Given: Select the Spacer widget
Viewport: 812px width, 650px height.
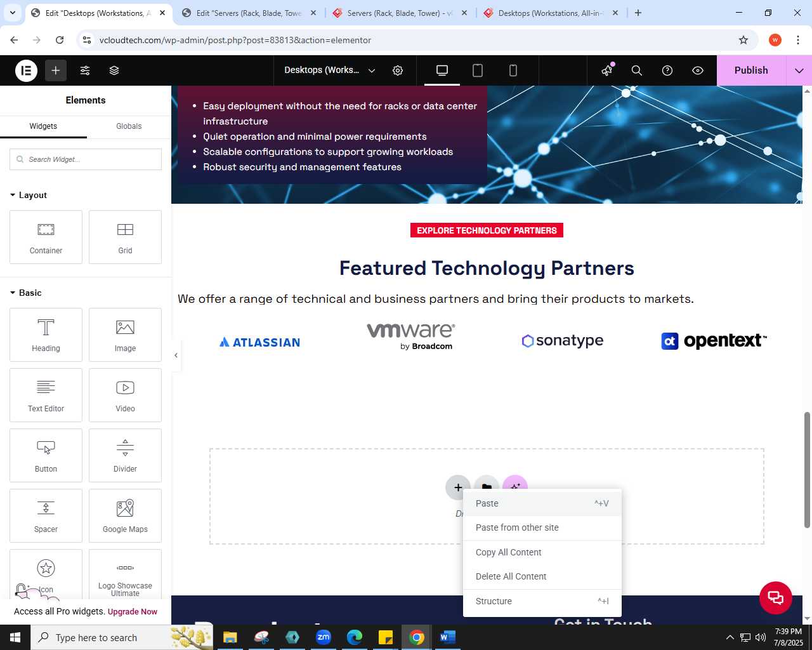Looking at the screenshot, I should point(46,515).
